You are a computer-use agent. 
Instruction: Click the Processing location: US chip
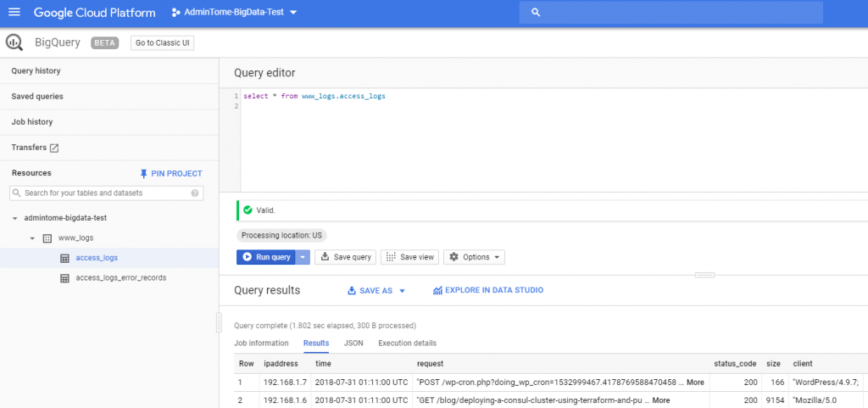click(x=281, y=235)
